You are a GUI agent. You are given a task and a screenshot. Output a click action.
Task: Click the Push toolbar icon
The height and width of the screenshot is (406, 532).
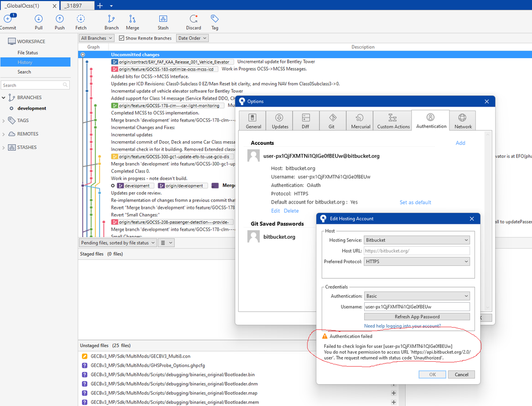tap(60, 22)
